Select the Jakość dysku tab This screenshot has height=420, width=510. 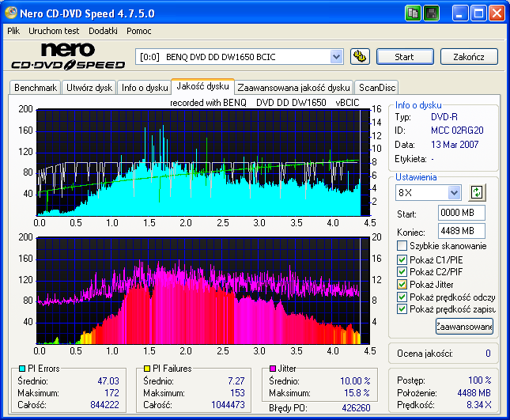tap(202, 86)
